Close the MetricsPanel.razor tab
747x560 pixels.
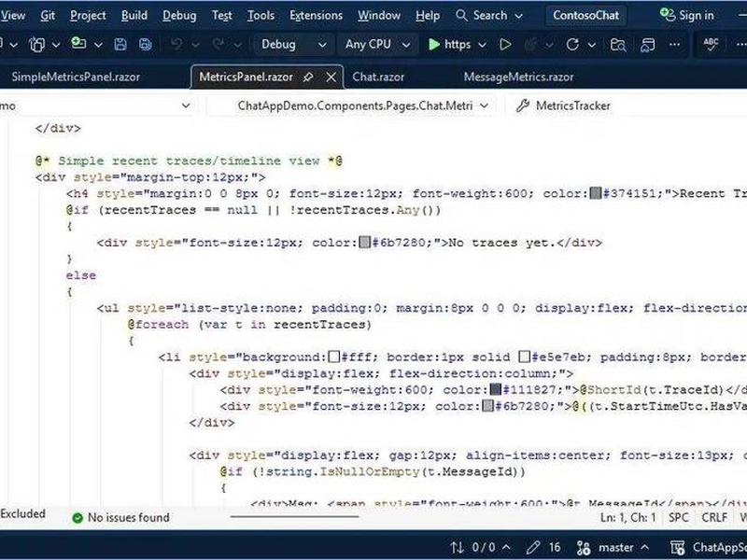pyautogui.click(x=331, y=77)
